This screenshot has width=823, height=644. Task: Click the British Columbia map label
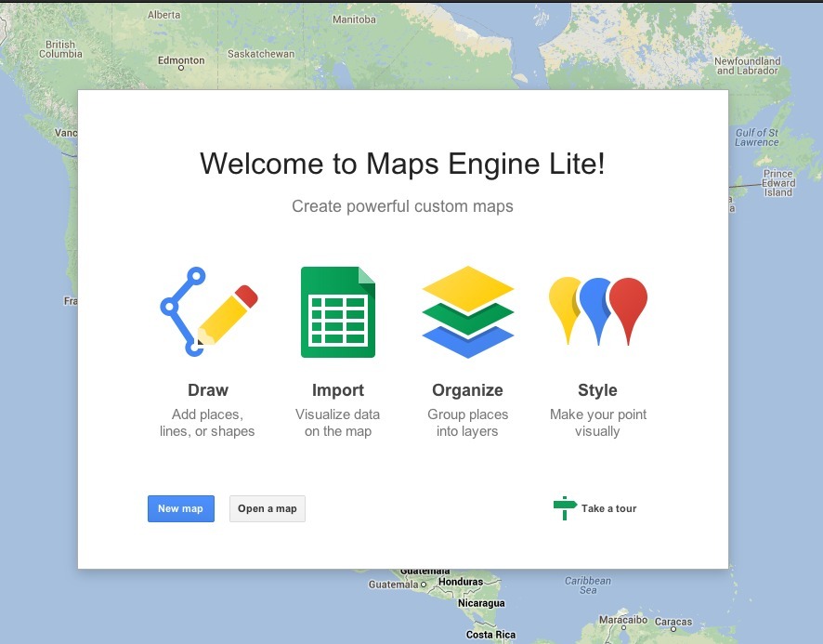pyautogui.click(x=60, y=49)
